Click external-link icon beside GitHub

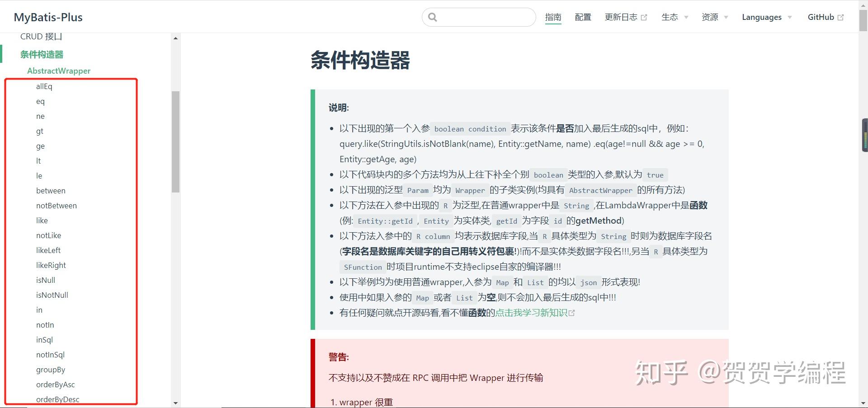coord(840,18)
